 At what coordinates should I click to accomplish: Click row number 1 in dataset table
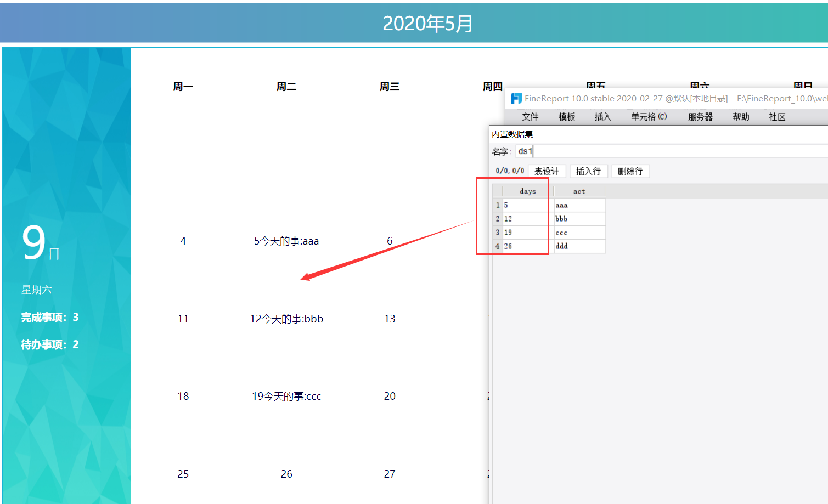pyautogui.click(x=498, y=205)
